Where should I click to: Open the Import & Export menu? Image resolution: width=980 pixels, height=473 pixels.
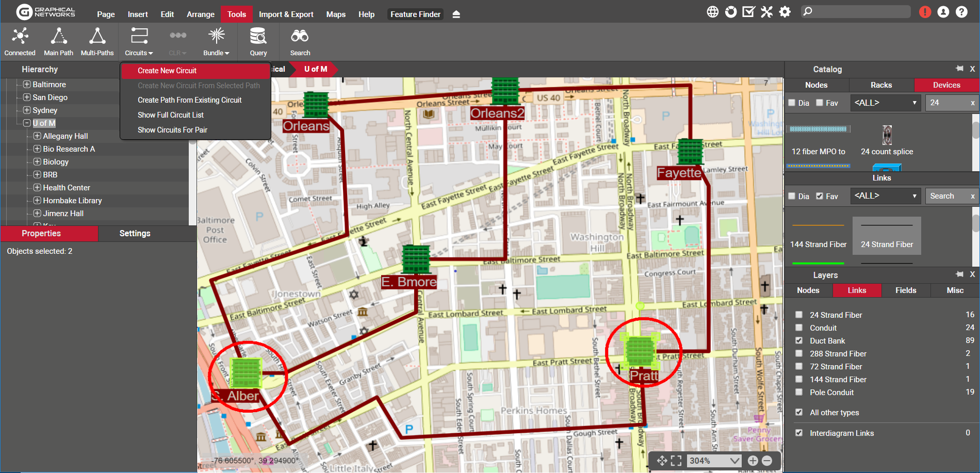click(286, 14)
